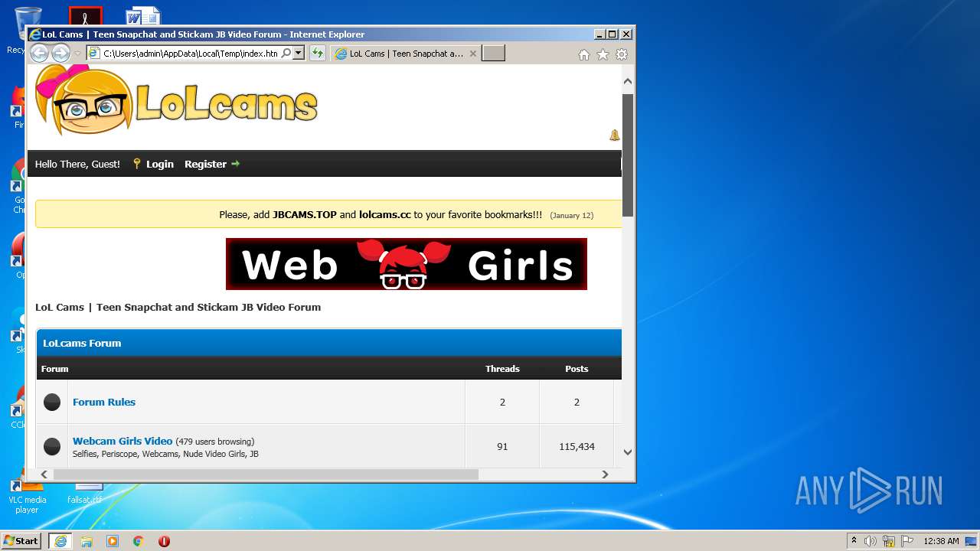Click the vertical scrollbar thumb
980x551 pixels.
pos(628,155)
